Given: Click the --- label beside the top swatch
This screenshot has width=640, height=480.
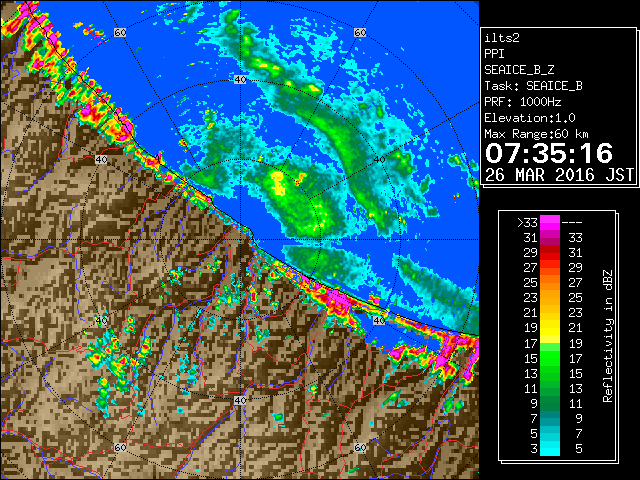Looking at the screenshot, I should 571,222.
